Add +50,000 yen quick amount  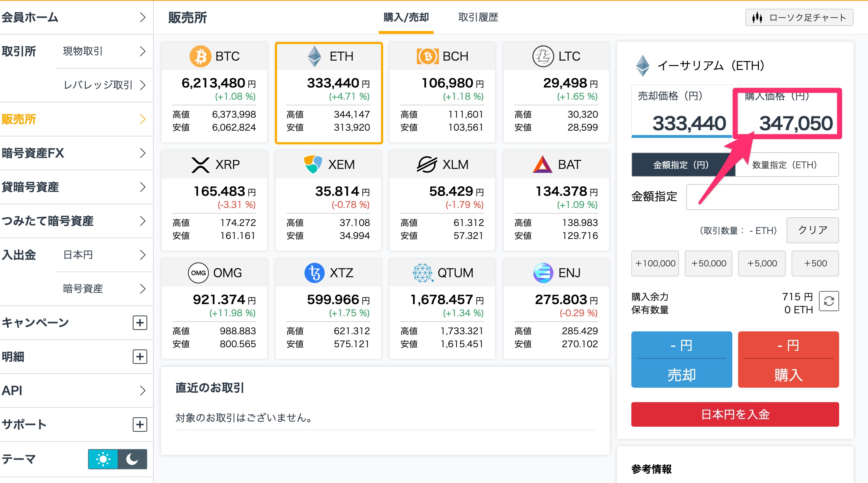[708, 264]
